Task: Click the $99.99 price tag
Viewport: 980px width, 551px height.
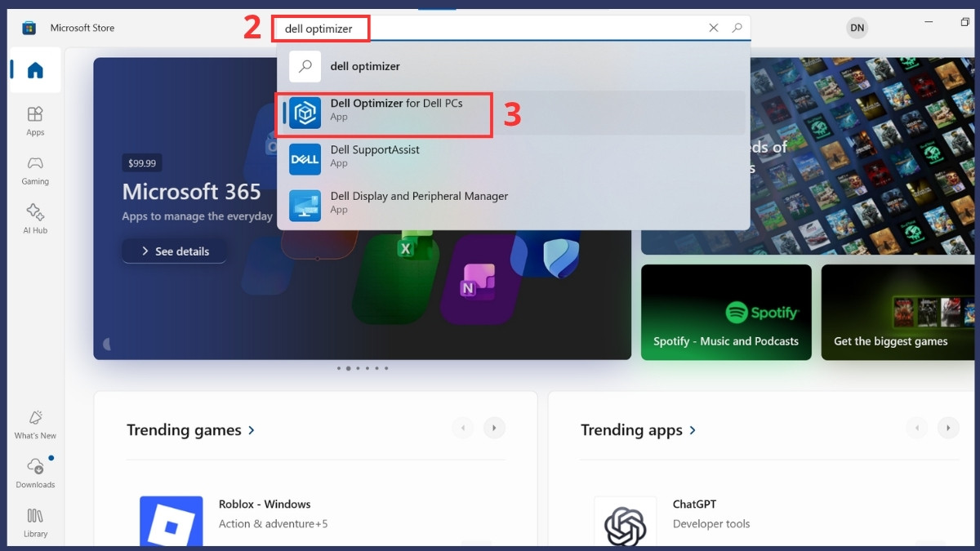Action: [x=142, y=163]
